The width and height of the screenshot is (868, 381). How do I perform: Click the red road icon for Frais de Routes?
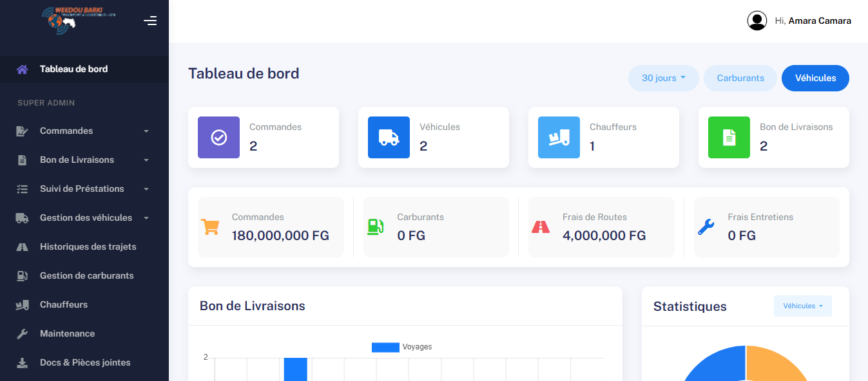[x=541, y=227]
